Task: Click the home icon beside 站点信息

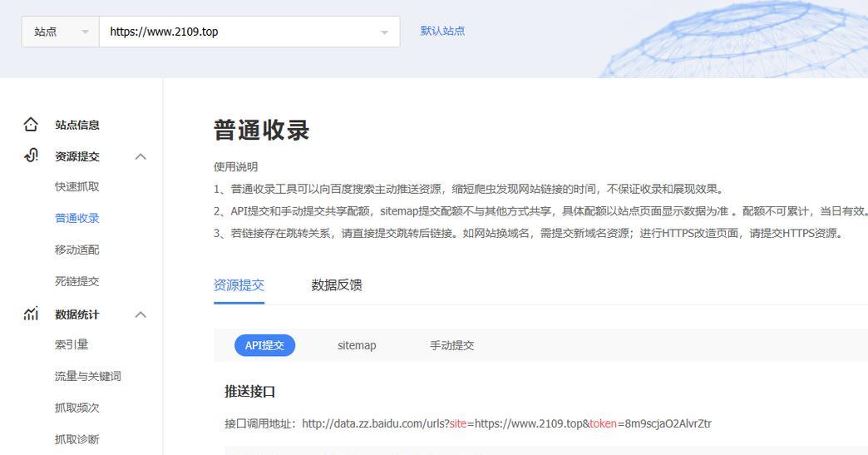Action: click(31, 125)
